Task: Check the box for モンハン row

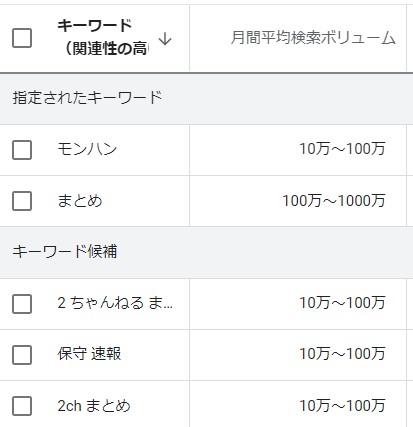Action: click(22, 150)
